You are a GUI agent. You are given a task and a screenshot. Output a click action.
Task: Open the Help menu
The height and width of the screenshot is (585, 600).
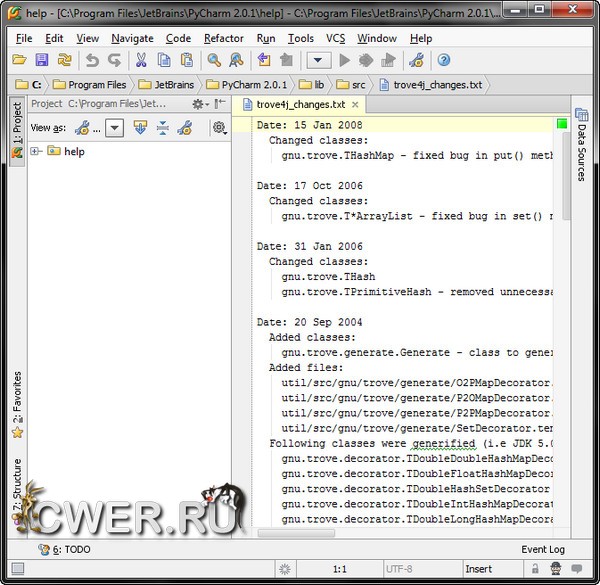click(x=421, y=38)
